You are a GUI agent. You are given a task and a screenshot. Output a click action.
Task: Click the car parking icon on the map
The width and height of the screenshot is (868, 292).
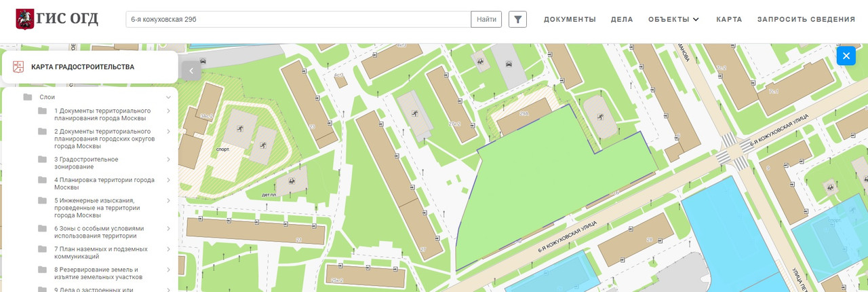coord(509,64)
